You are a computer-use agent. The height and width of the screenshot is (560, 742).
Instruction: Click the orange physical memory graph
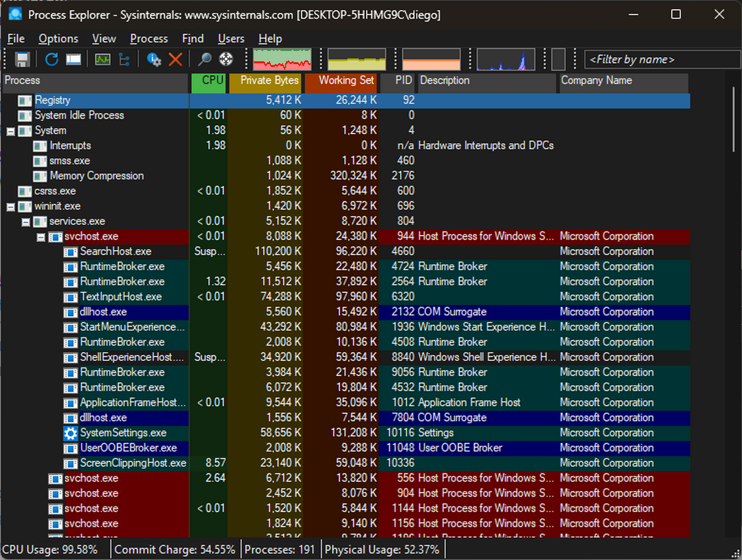431,59
